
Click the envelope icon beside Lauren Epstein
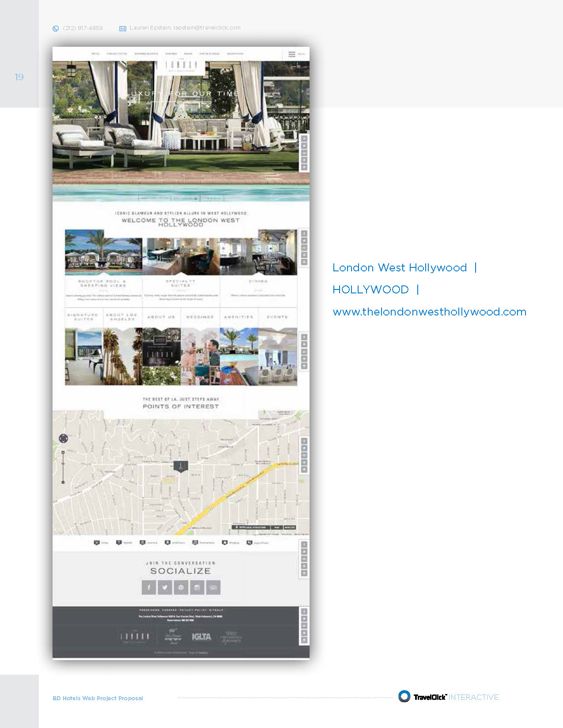pos(123,29)
